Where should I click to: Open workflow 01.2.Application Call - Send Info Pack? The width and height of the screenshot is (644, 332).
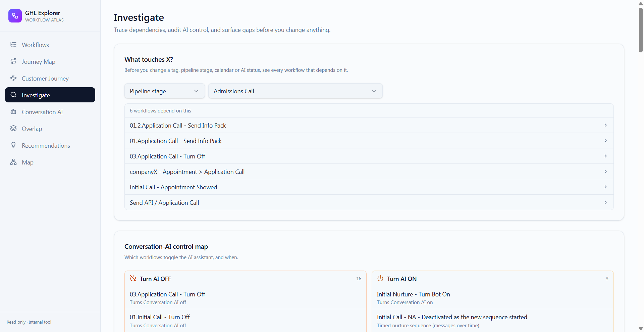point(369,125)
